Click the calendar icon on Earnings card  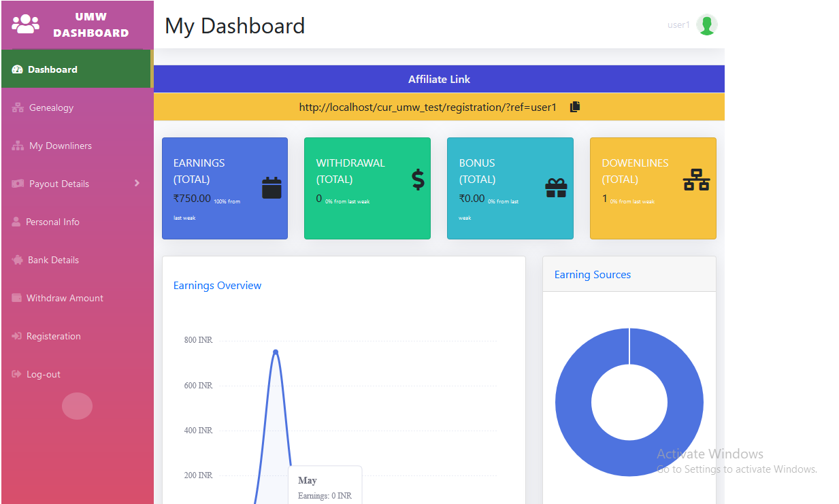pos(272,188)
